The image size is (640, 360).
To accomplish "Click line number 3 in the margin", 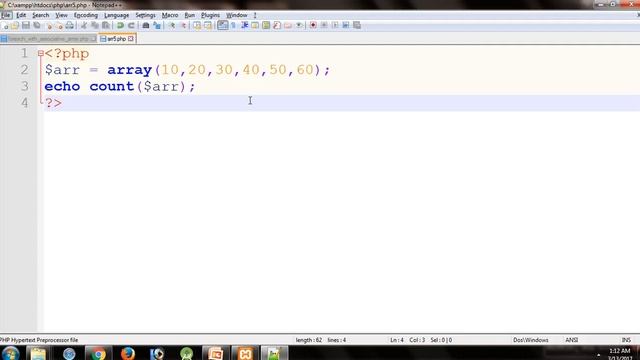I will coord(25,86).
